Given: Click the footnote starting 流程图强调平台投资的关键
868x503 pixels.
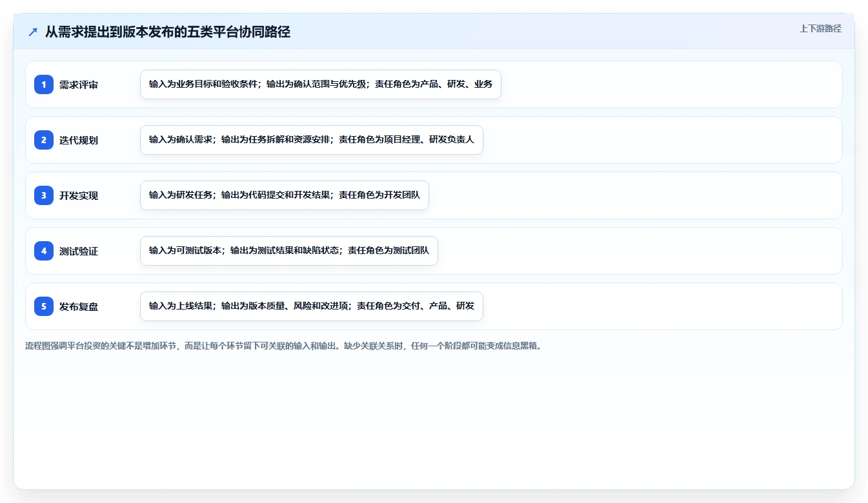Looking at the screenshot, I should point(284,346).
